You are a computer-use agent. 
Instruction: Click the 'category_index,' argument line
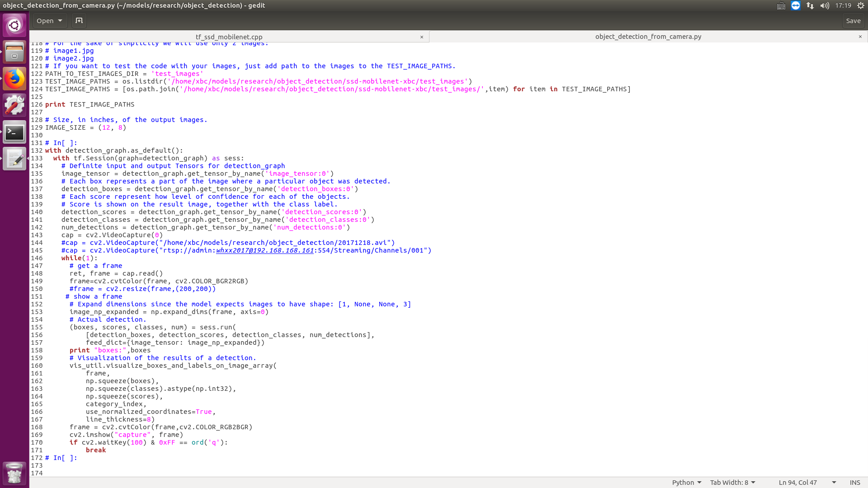116,404
